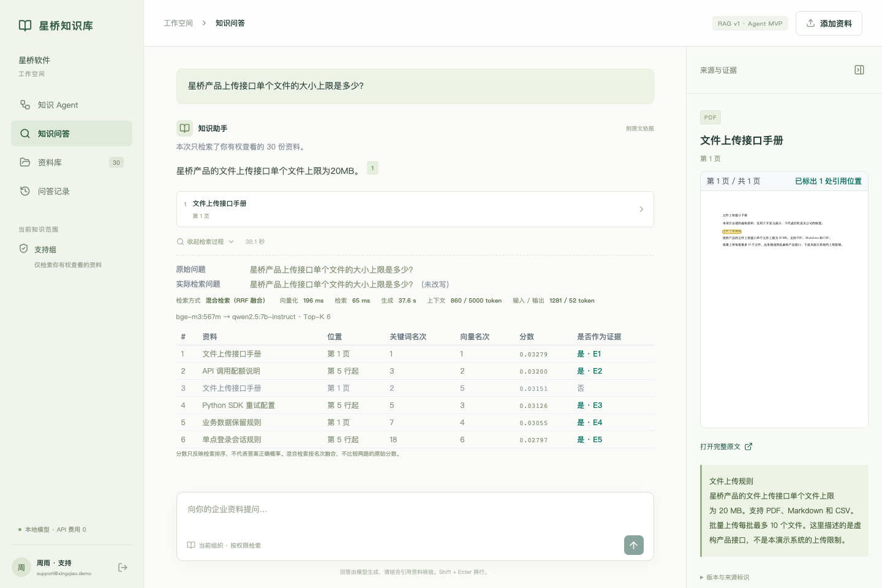The width and height of the screenshot is (882, 588).
Task: Click the 已标出 1 处引用位置 label
Action: [828, 181]
